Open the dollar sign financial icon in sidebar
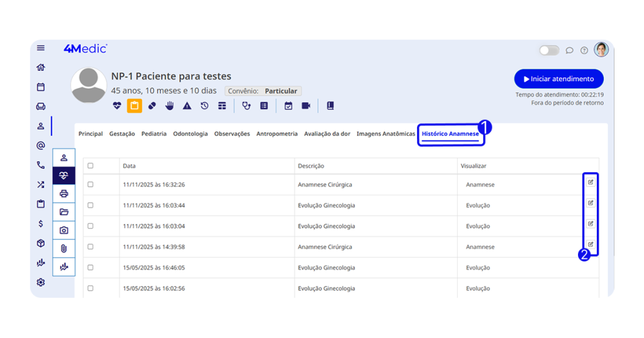 click(x=41, y=223)
